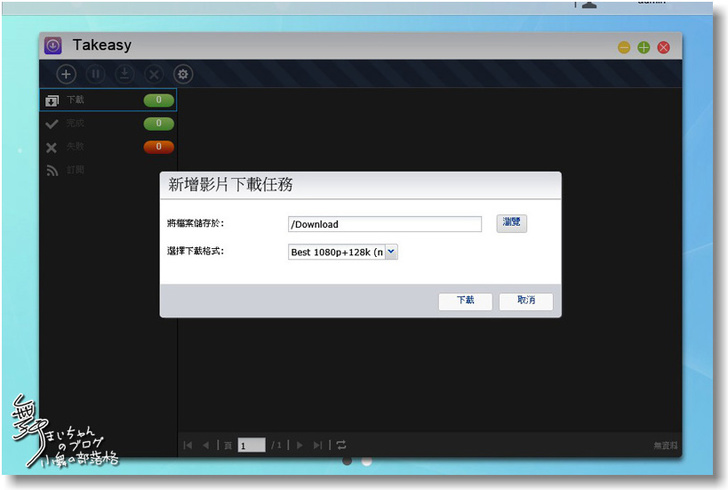
Task: Click the /Download save path field
Action: [x=384, y=224]
